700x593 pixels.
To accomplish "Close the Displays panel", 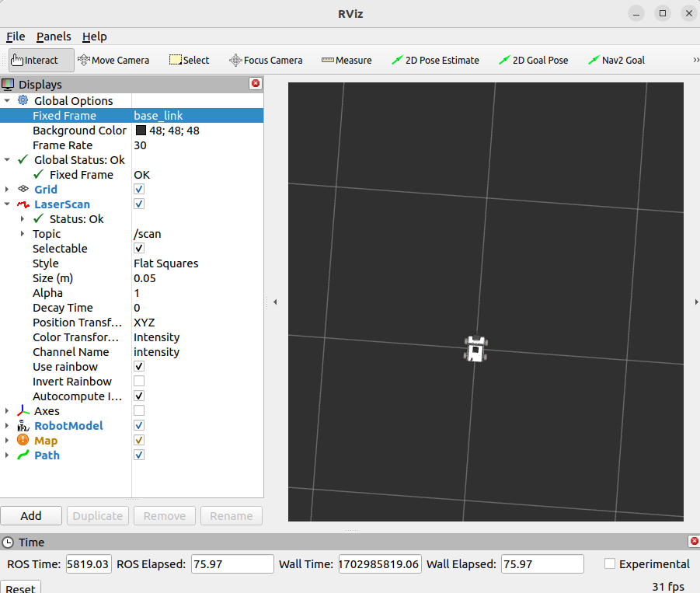I will click(256, 83).
